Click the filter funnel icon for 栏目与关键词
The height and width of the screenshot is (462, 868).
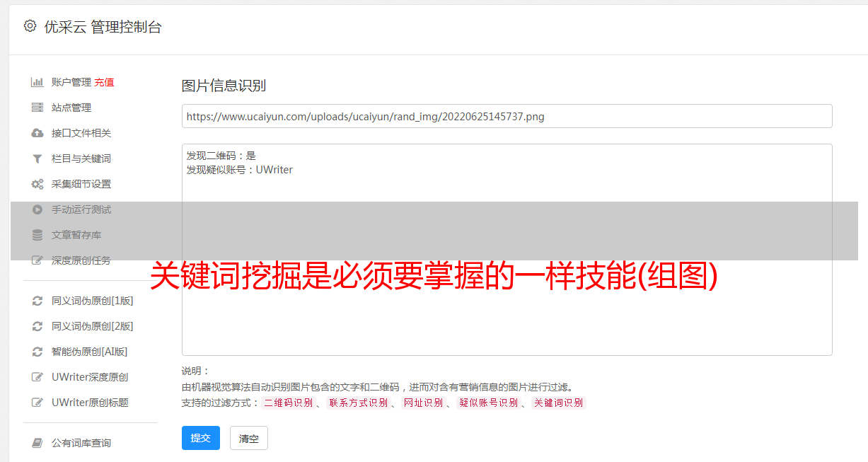click(37, 158)
